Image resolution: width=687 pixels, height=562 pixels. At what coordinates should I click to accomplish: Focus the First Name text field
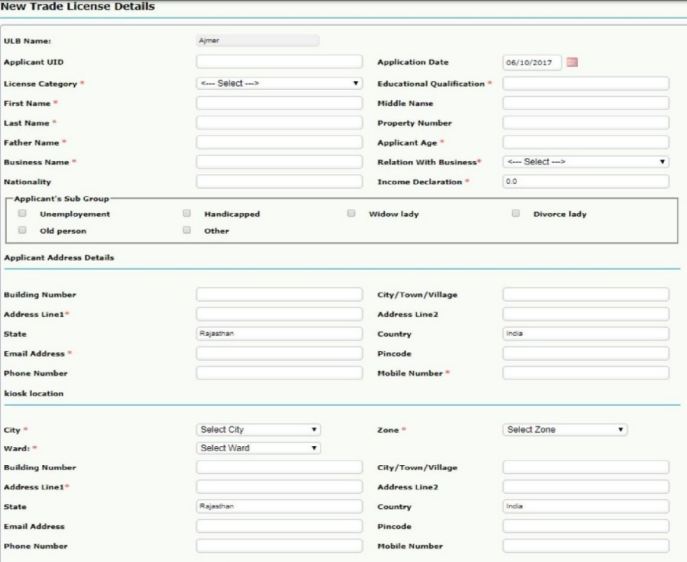(279, 103)
